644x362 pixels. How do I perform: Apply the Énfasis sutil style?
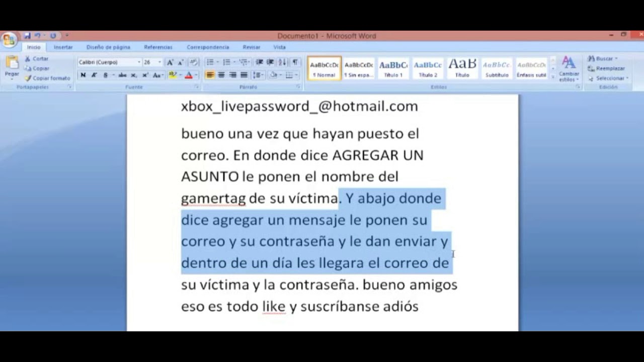click(x=531, y=68)
